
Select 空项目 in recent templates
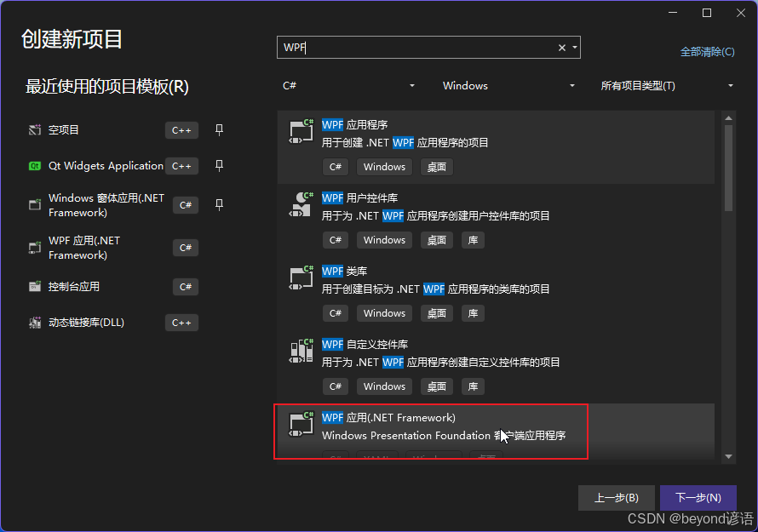tap(64, 130)
